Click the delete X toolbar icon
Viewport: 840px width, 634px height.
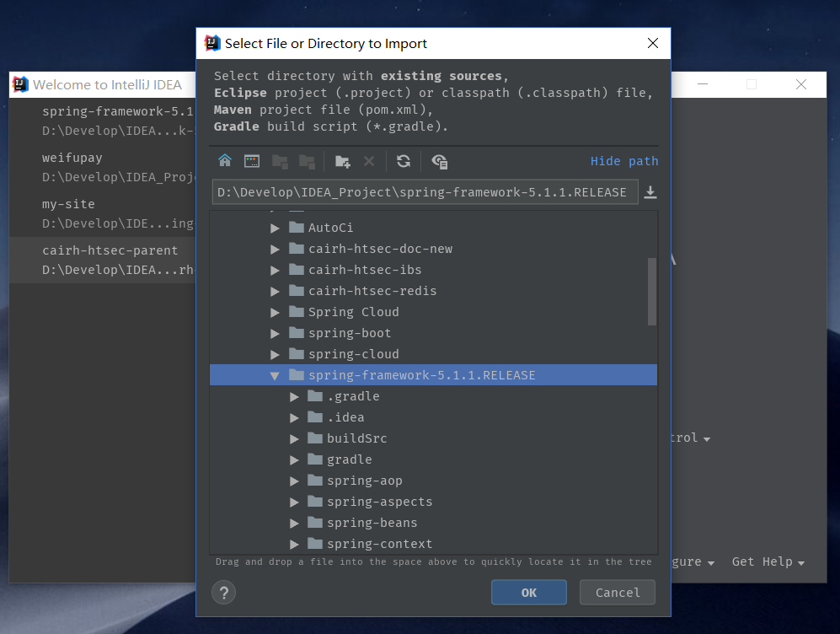(x=369, y=161)
